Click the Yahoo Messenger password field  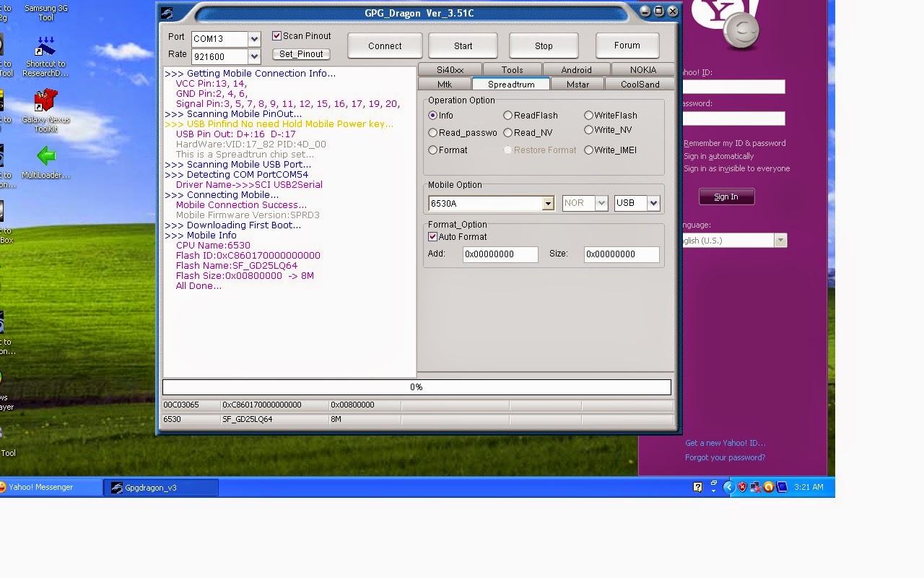click(733, 118)
